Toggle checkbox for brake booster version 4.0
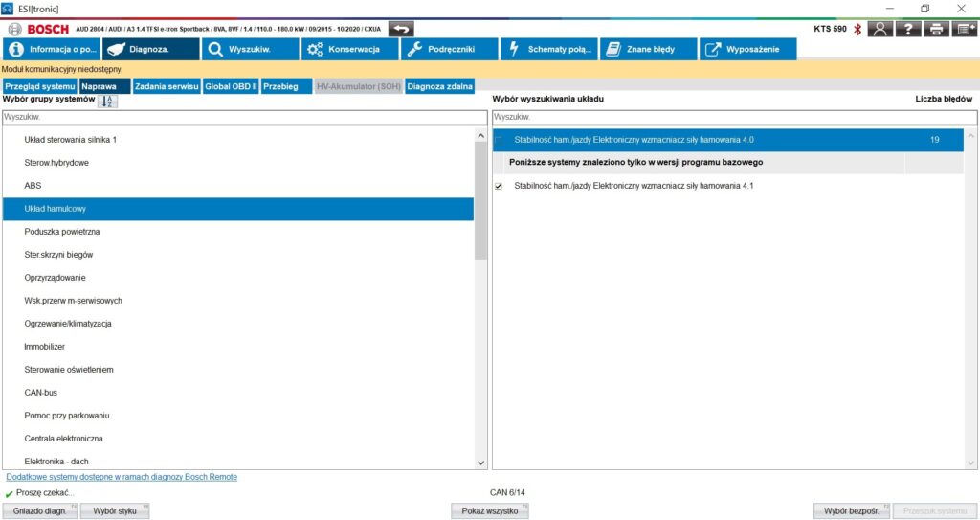The height and width of the screenshot is (520, 980). click(x=498, y=140)
